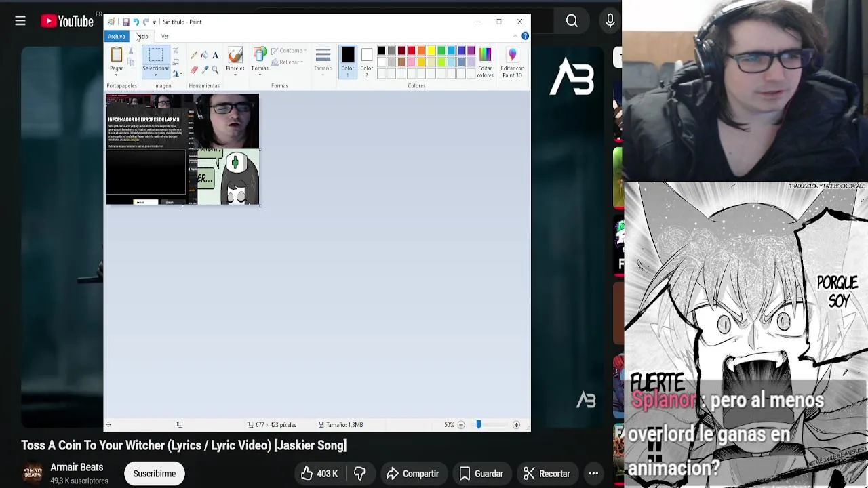The width and height of the screenshot is (868, 488).
Task: Click the Crop icon in Imagen group
Action: [176, 51]
